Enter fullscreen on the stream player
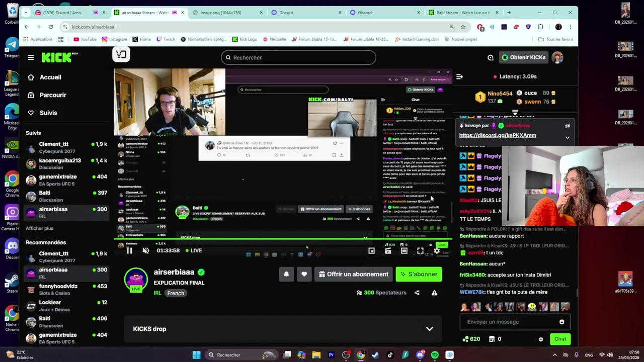 [x=420, y=250]
